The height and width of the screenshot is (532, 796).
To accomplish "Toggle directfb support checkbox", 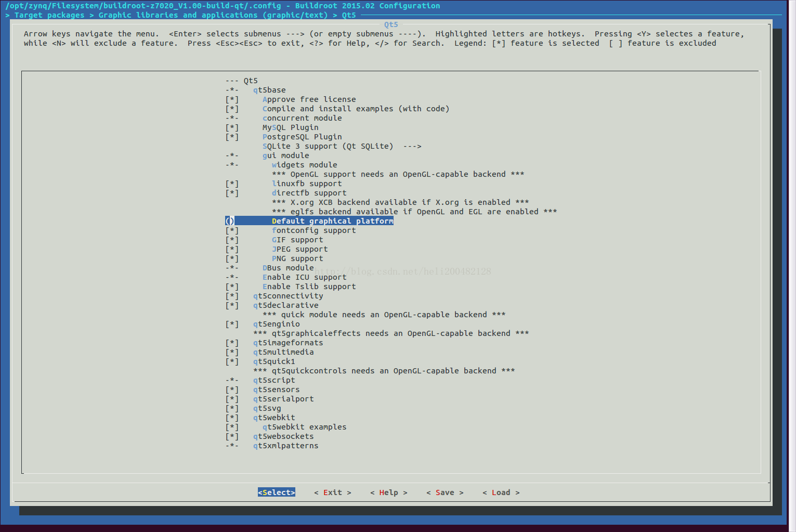I will 232,193.
